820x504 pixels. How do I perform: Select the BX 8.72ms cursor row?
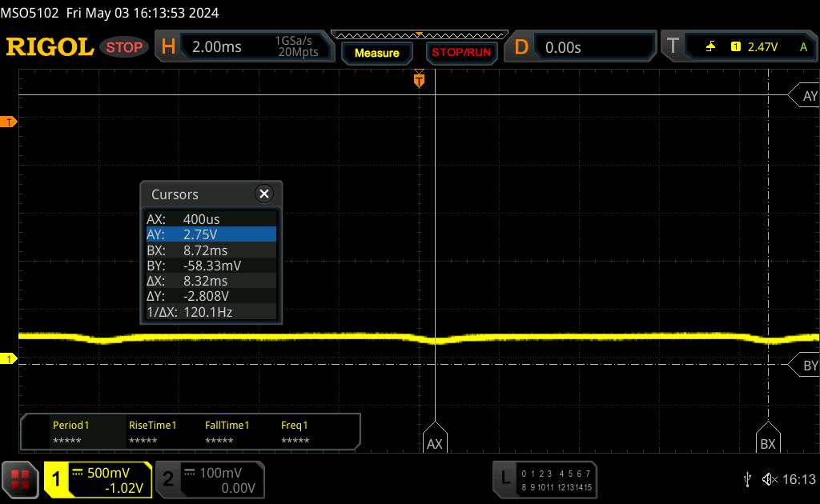point(211,250)
